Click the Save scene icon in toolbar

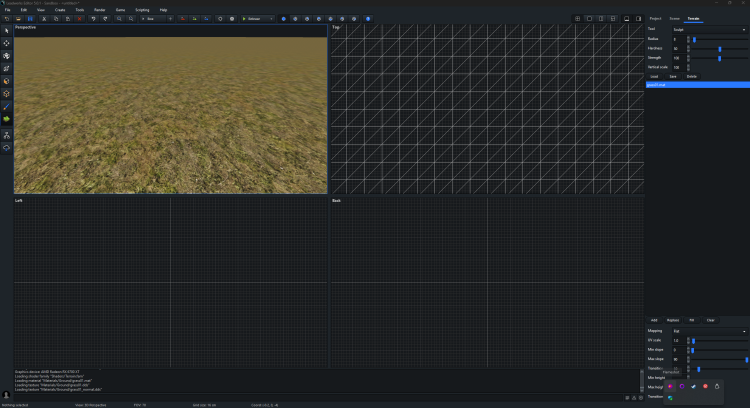coord(30,18)
